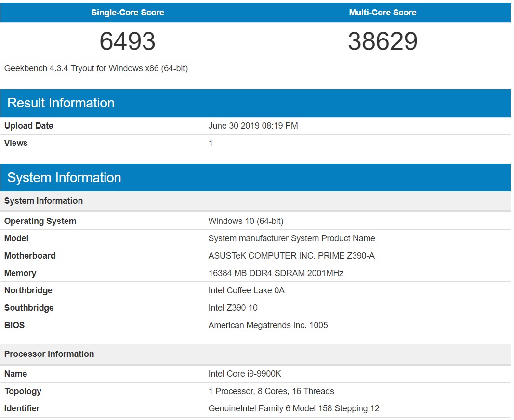Select the multi-core score value 38629
514x420 pixels.
[x=382, y=41]
